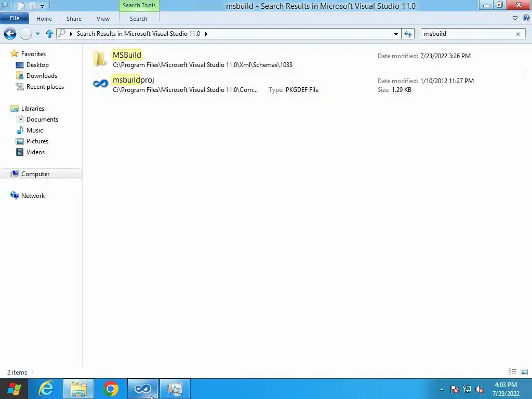The width and height of the screenshot is (532, 399).
Task: Click the PKGDEF File type text
Action: pyautogui.click(x=302, y=90)
